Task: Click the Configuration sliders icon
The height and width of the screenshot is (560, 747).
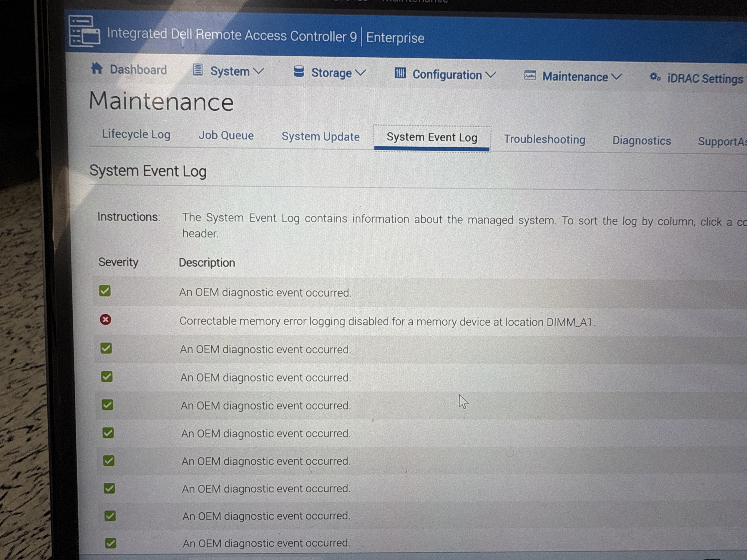Action: coord(400,73)
